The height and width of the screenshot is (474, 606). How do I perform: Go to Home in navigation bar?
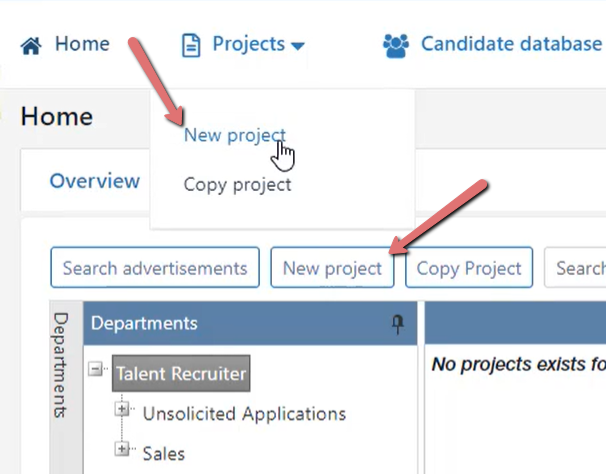point(82,44)
